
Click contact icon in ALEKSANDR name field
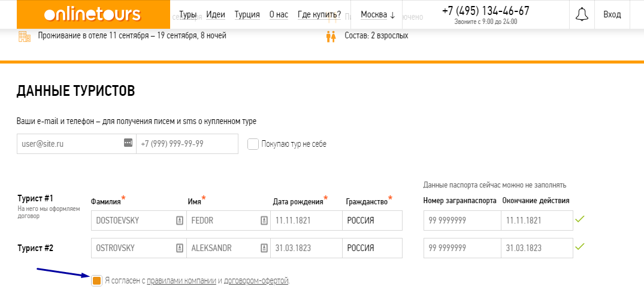pyautogui.click(x=264, y=248)
